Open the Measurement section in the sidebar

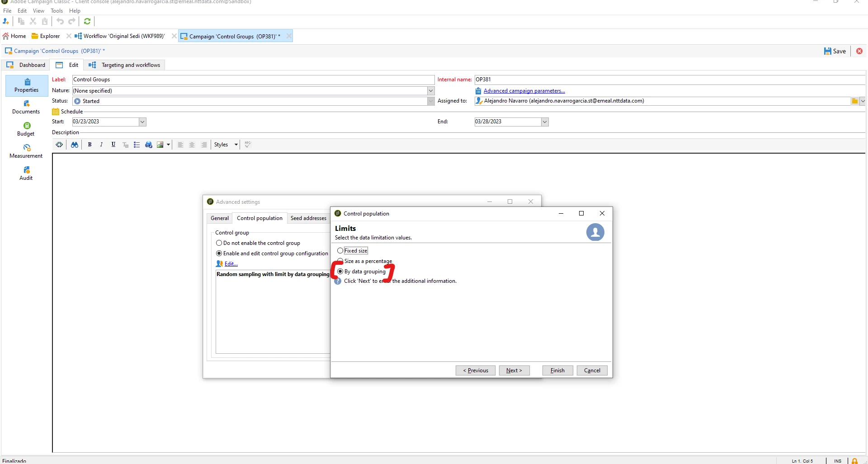click(26, 152)
